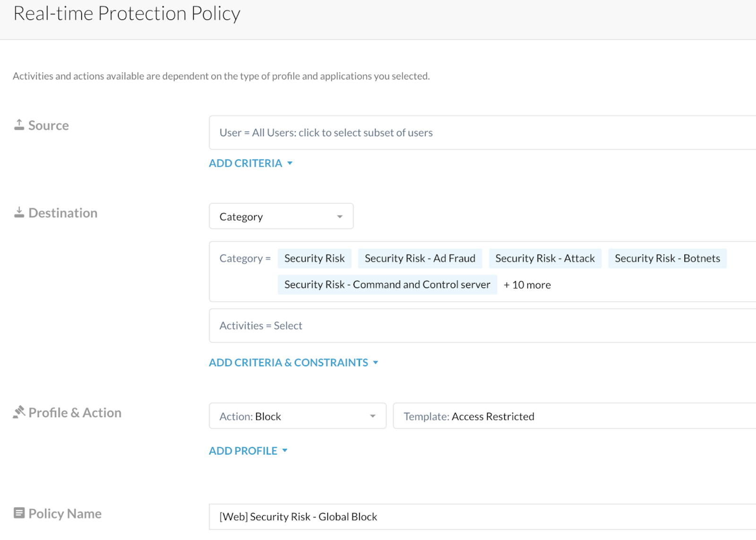The width and height of the screenshot is (756, 540).
Task: Select the Security Risk category tag
Action: [x=315, y=259]
